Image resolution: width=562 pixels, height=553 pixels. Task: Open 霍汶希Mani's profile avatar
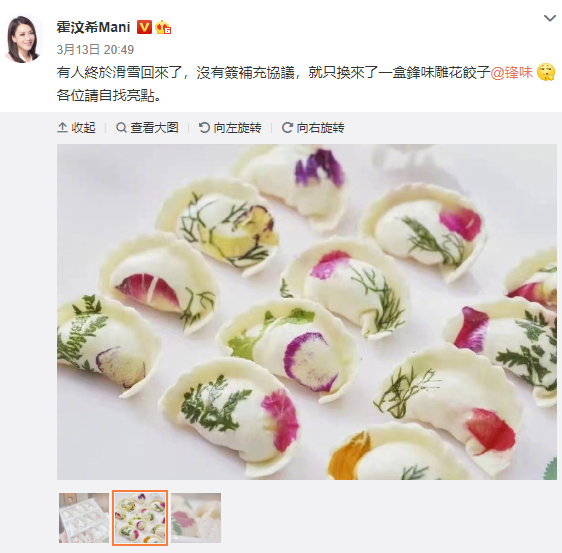(x=23, y=39)
